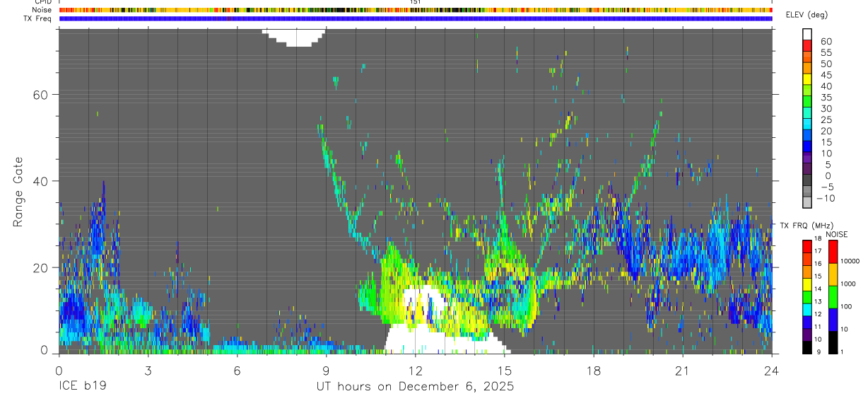
Task: Click TX FRQ legend value '14'
Action: pyautogui.click(x=819, y=289)
